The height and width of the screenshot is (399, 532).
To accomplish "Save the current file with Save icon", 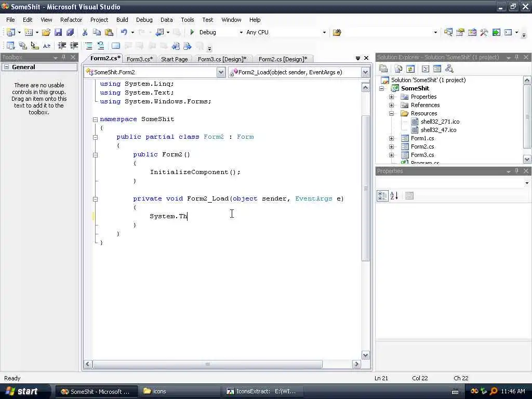I will pos(58,32).
